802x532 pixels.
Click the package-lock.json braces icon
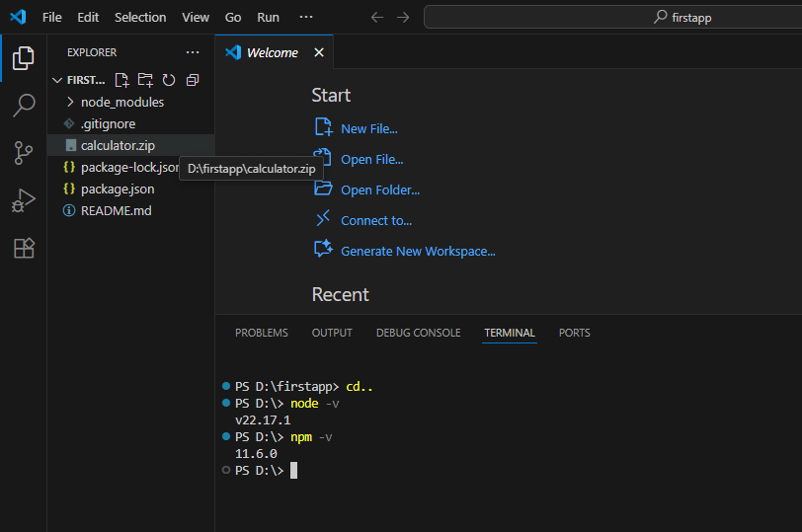[x=69, y=167]
